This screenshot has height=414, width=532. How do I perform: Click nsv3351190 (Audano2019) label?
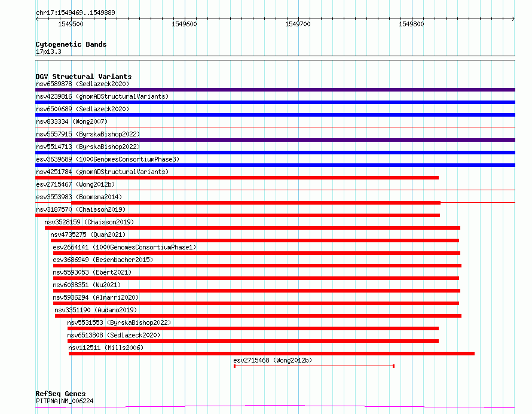point(96,310)
